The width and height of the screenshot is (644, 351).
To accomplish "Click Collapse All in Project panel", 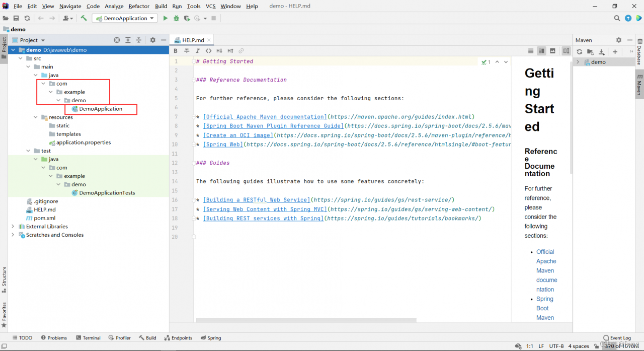I will pos(139,40).
